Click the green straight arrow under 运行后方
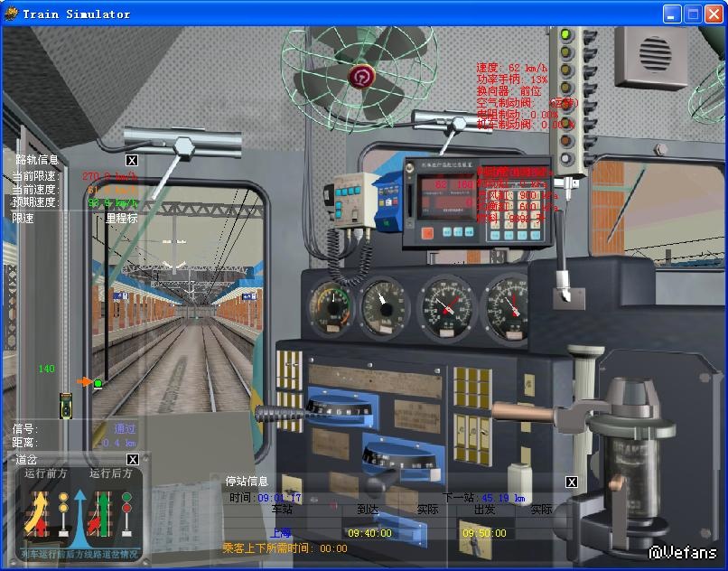This screenshot has height=571, width=728. click(104, 515)
